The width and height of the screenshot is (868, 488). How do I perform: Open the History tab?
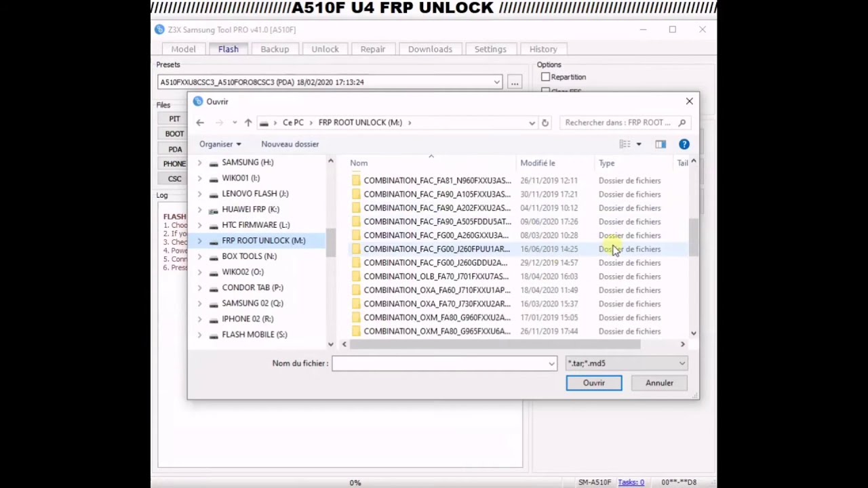coord(543,49)
